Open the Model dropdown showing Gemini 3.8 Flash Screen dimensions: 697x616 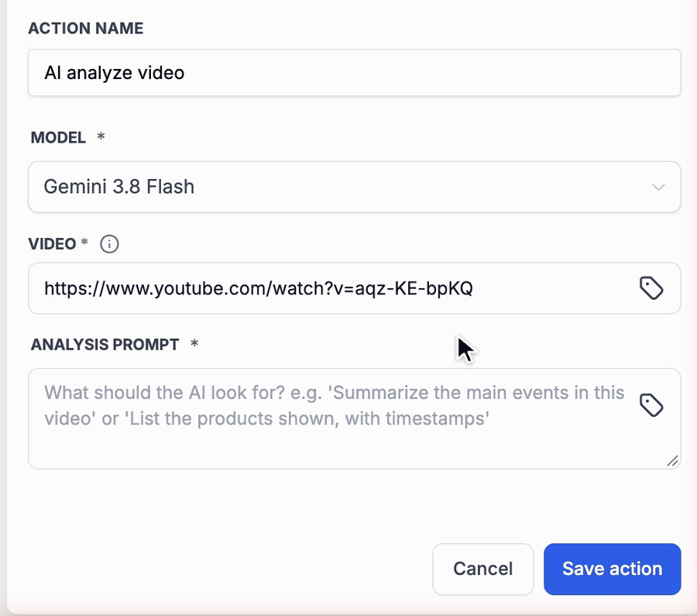click(354, 187)
